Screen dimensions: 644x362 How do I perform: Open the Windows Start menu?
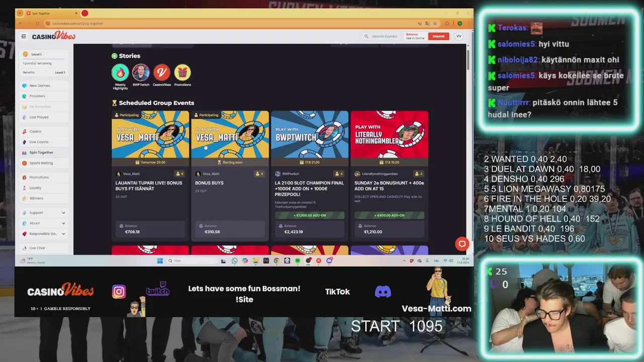coord(160,260)
